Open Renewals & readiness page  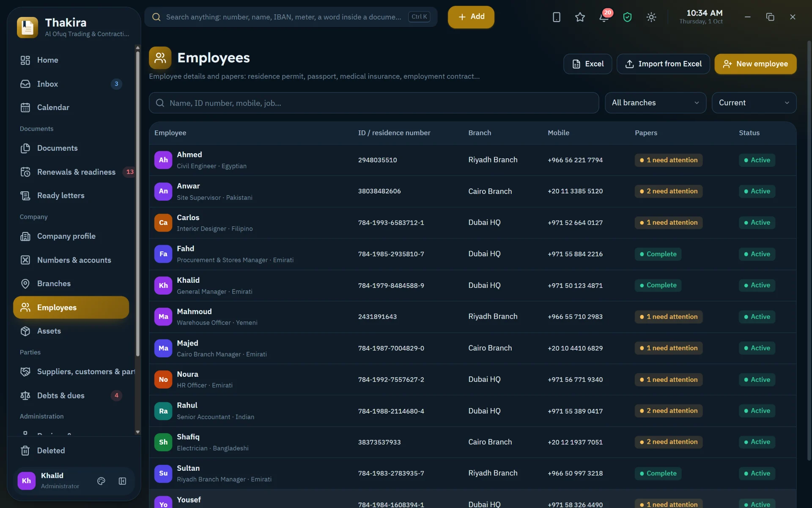(x=71, y=172)
